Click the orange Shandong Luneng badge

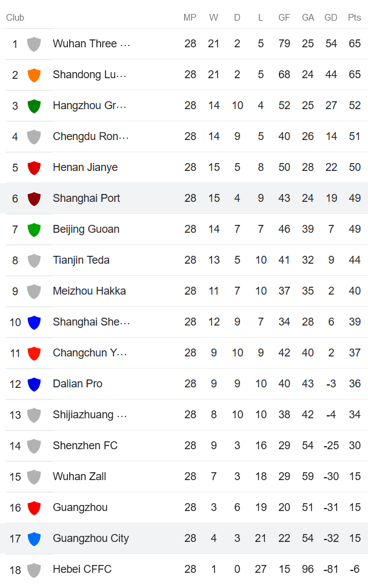(34, 75)
